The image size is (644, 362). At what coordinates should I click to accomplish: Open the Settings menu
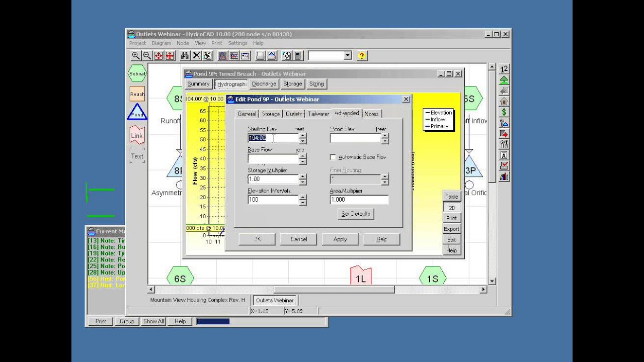(x=237, y=43)
